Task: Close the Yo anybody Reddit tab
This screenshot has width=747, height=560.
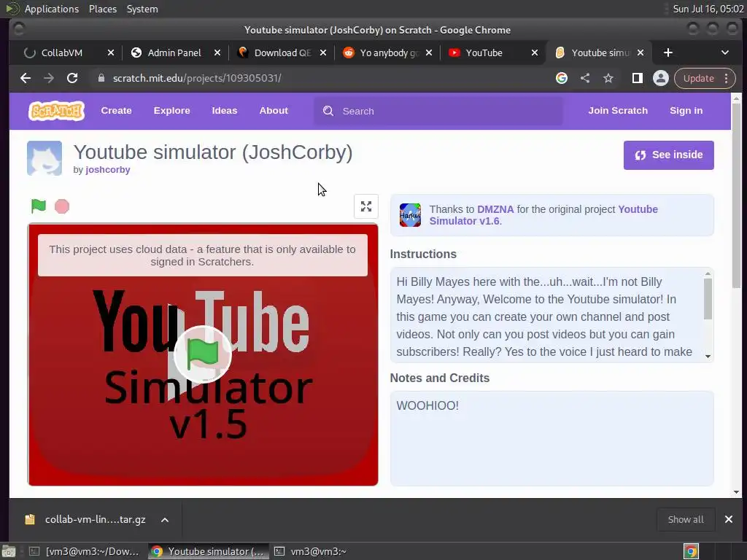Action: 429,52
